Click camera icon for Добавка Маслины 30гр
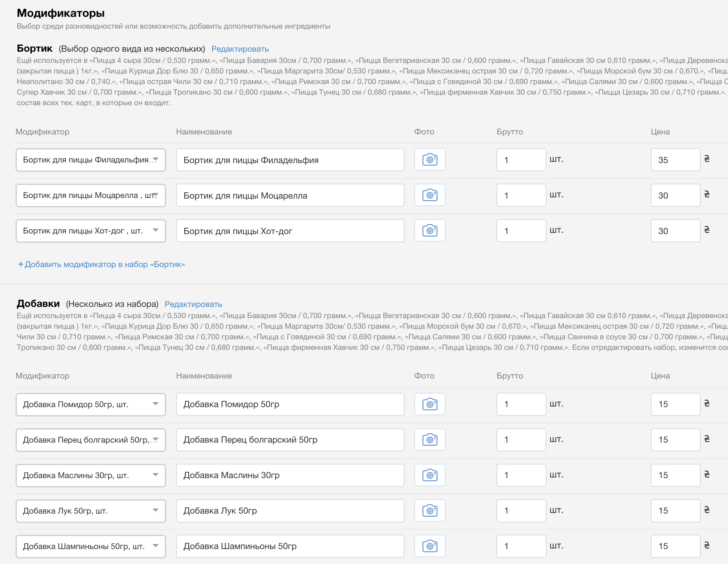Screen dimensions: 728x564 pyautogui.click(x=430, y=475)
